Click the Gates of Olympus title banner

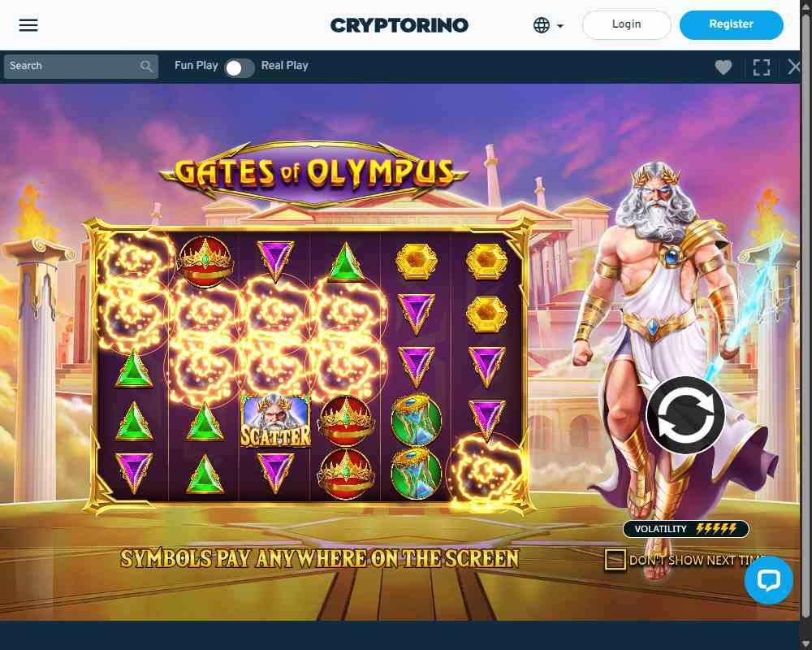click(313, 173)
